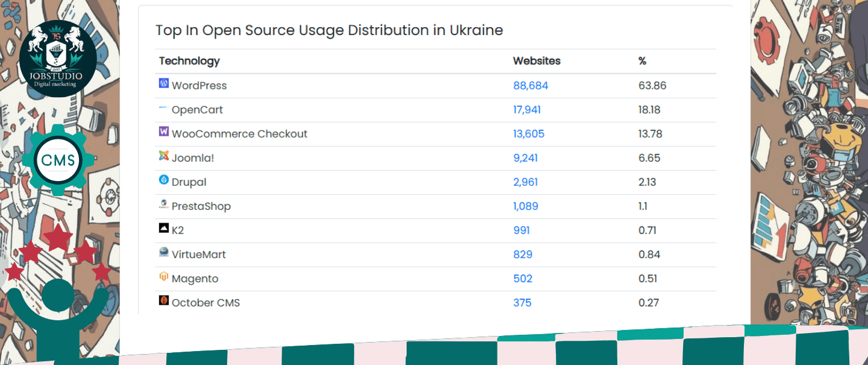Open the 2,961 Drupal websites link
This screenshot has height=365, width=868.
click(x=525, y=182)
